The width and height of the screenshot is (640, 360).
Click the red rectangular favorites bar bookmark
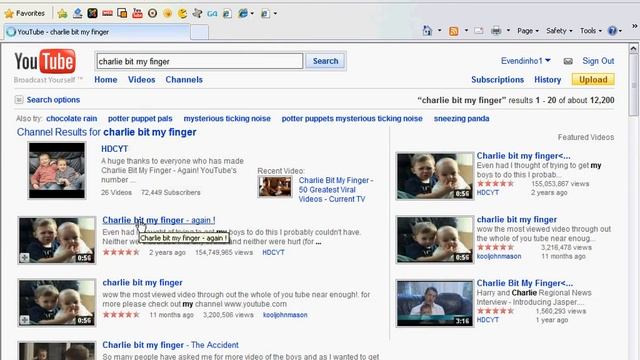pyautogui.click(x=107, y=13)
